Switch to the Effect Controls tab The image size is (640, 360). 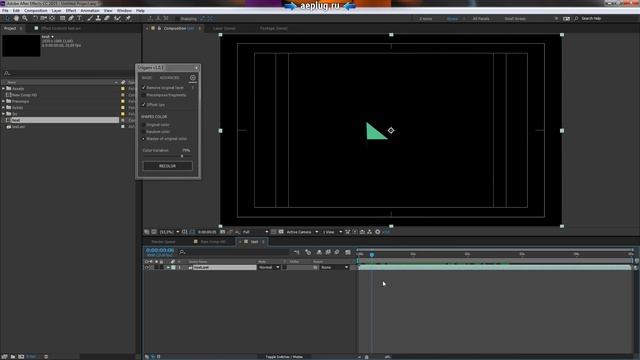60,29
